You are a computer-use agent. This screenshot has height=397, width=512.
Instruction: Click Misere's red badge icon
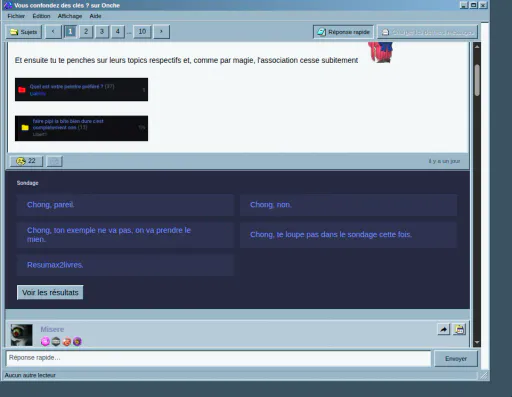tap(67, 341)
